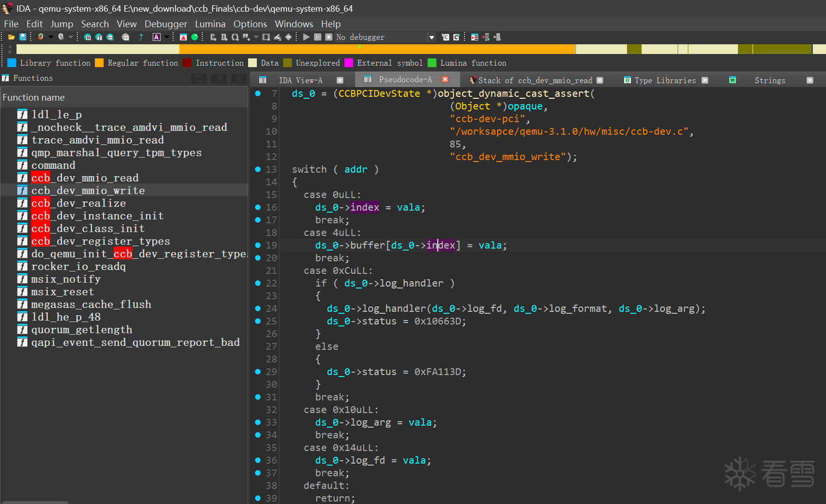Switch to the IDA View-A tab
Screen dimensions: 826x504
tap(300, 80)
